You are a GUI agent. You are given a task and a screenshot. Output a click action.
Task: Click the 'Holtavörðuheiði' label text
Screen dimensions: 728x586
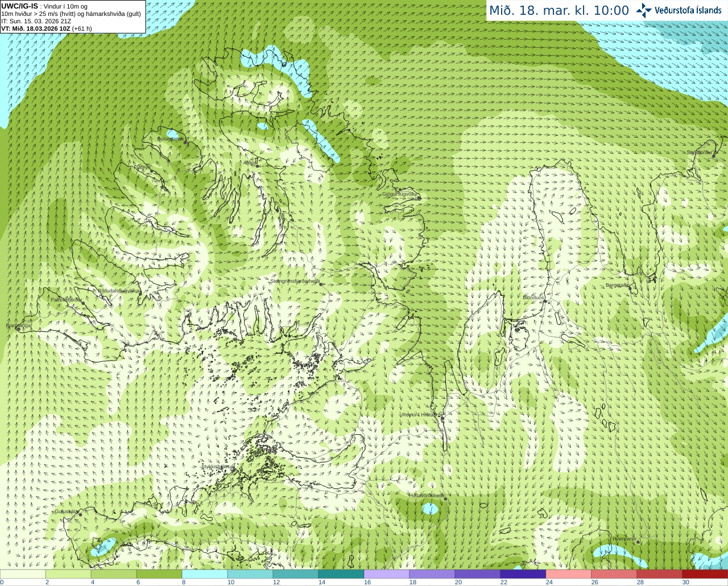pos(427,496)
